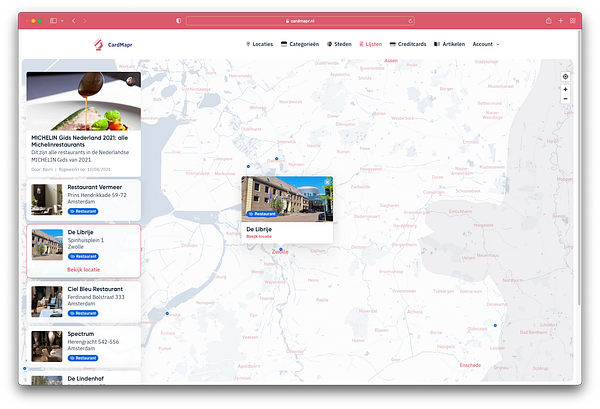Screen dimensions: 600x409
Task: Click the Restaurant tag under Ciel Bleu
Action: tap(83, 313)
